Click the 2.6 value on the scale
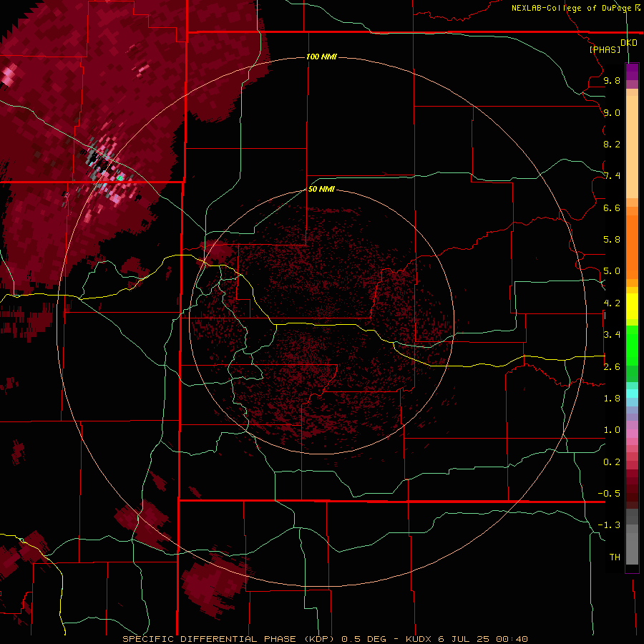Image resolution: width=644 pixels, height=644 pixels. tap(612, 366)
